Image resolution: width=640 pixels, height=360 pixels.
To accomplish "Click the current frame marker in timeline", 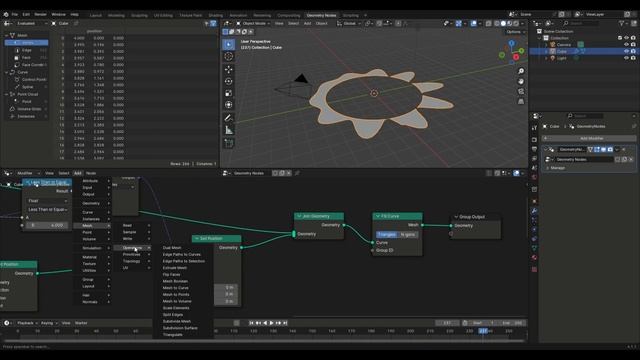I will [483, 331].
